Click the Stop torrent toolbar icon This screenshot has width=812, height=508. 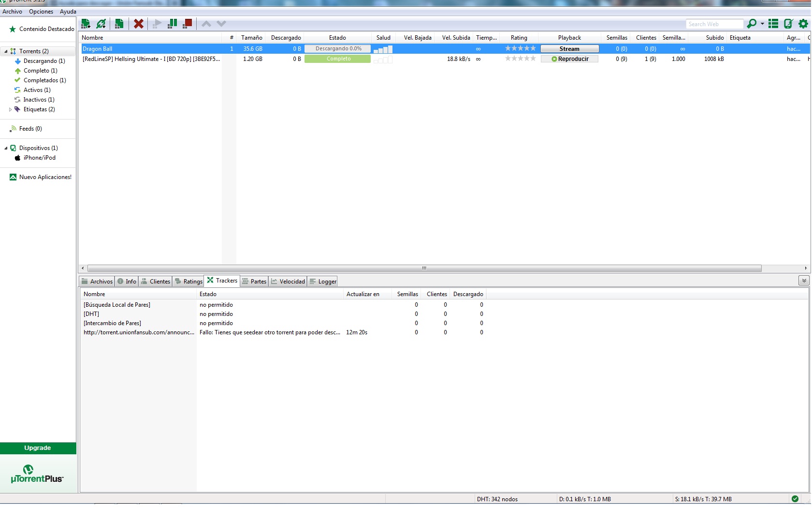188,24
